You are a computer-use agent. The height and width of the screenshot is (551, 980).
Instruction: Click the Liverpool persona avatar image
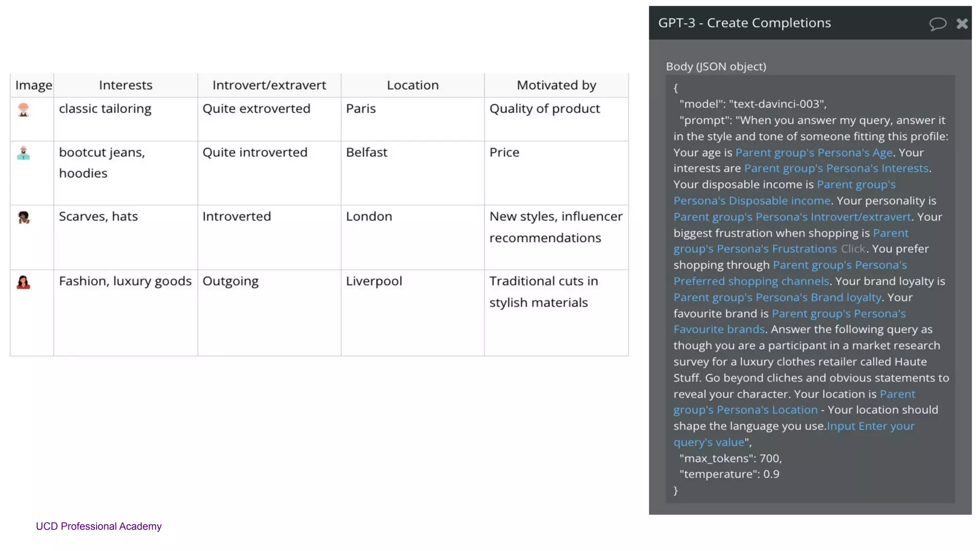tap(23, 282)
